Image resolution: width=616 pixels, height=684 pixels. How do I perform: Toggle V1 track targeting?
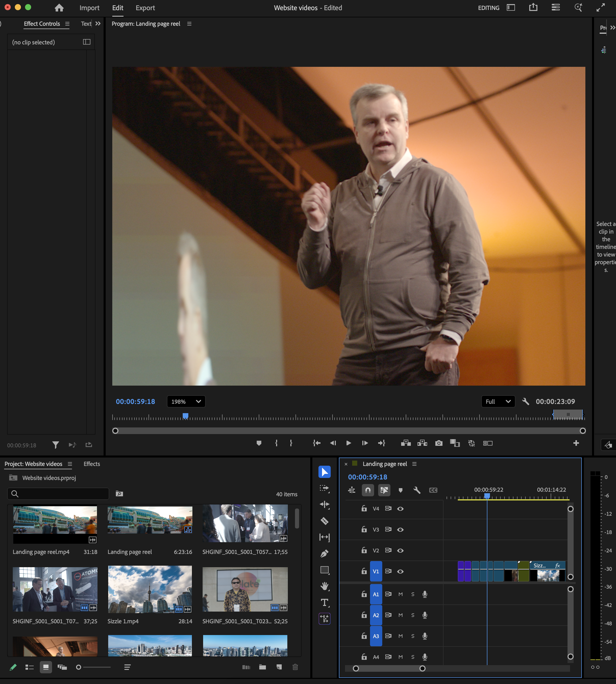[376, 571]
